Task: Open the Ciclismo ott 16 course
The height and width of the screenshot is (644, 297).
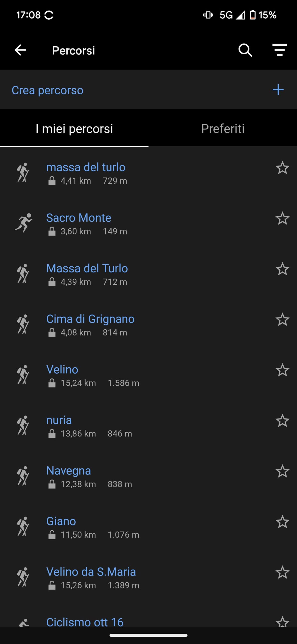Action: tap(85, 622)
